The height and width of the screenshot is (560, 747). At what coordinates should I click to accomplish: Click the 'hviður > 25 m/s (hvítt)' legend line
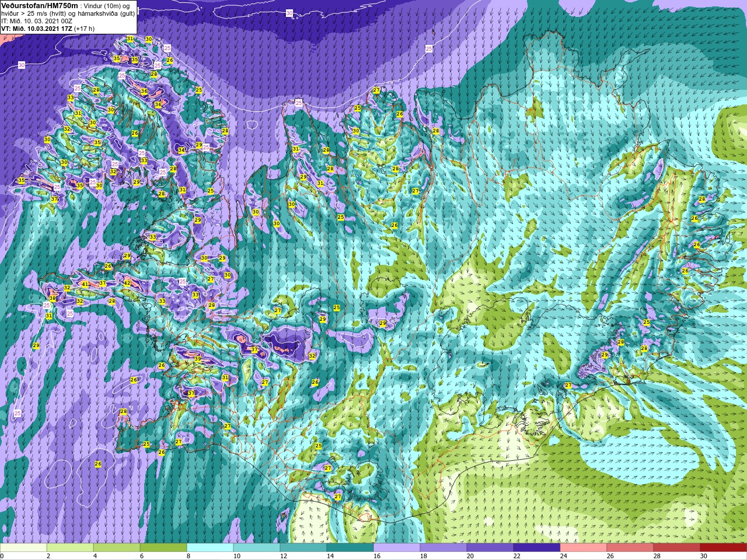pyautogui.click(x=69, y=13)
